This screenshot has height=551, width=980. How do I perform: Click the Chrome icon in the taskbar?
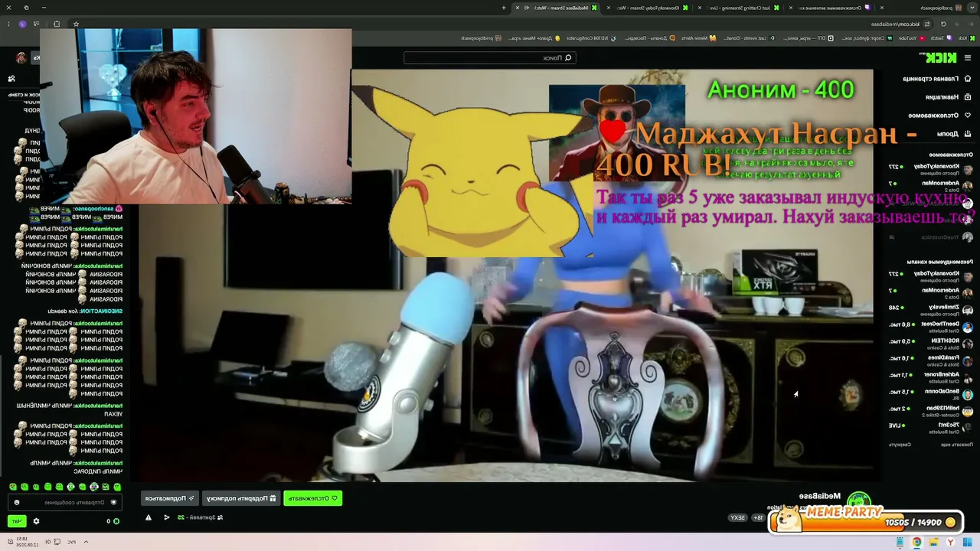(916, 543)
